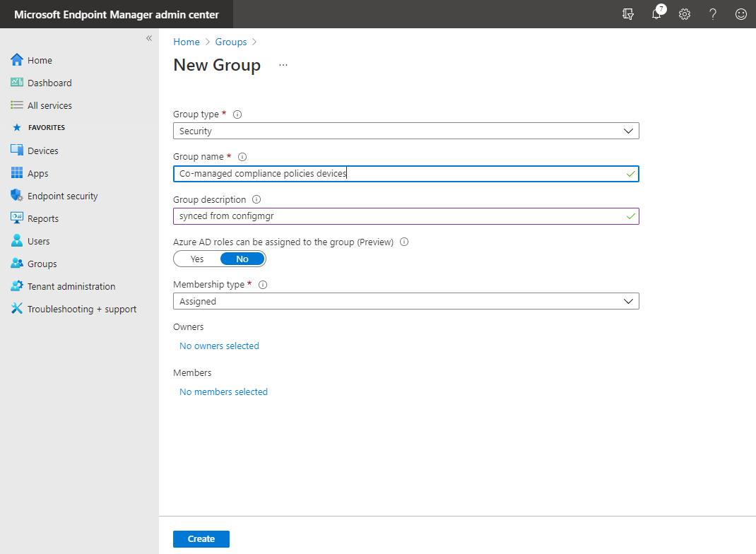
Task: Click the Home house icon in sidebar
Action: point(17,60)
